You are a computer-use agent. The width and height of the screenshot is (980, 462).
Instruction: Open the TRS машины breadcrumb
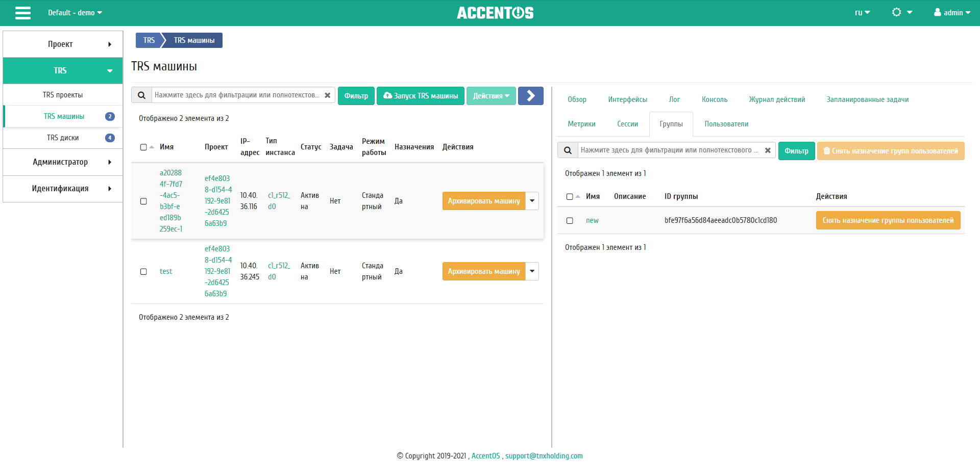point(194,40)
